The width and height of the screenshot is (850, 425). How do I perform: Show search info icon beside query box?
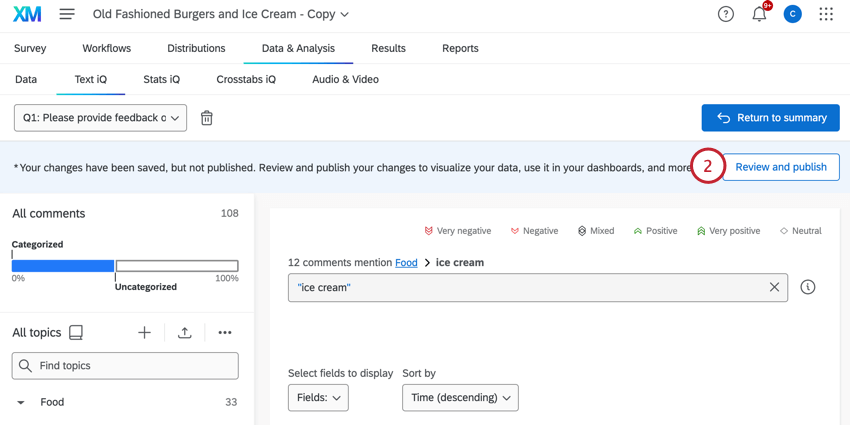pos(808,288)
